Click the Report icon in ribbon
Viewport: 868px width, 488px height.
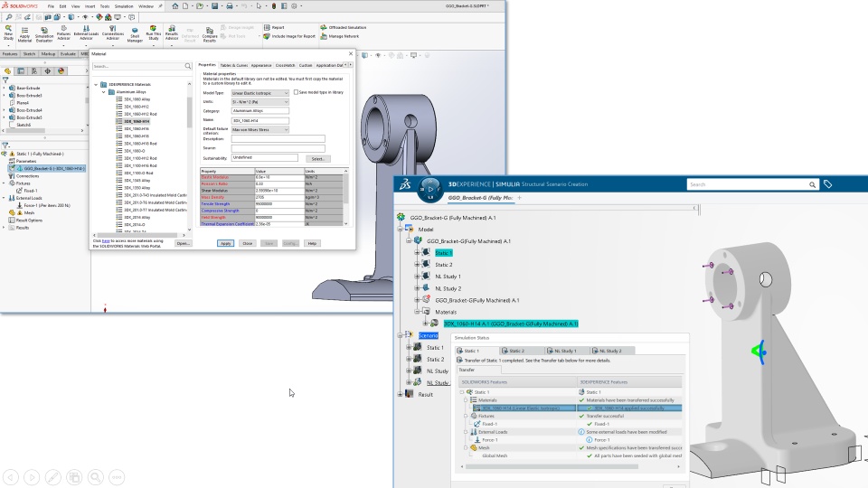(274, 27)
